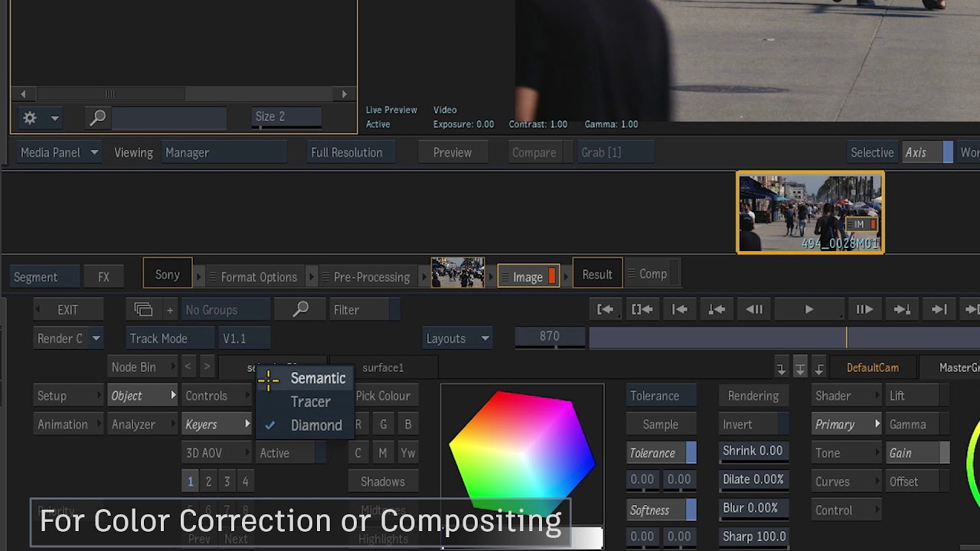Jump to first frame with bar-arrow icon
This screenshot has height=551, width=980.
click(679, 309)
